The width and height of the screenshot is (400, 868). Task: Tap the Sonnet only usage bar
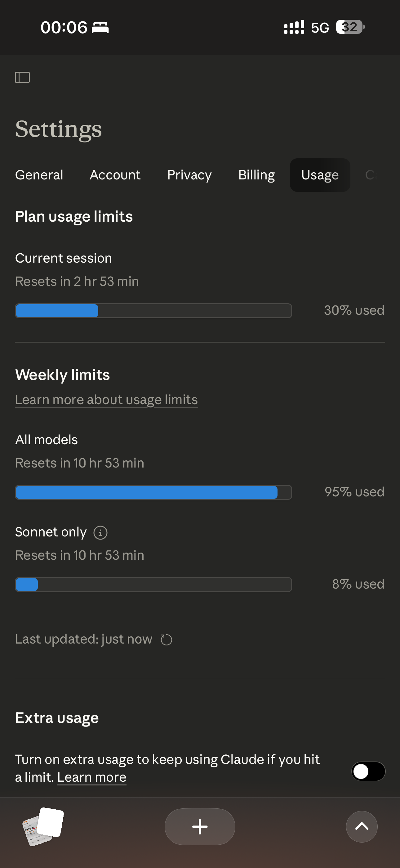tap(153, 584)
